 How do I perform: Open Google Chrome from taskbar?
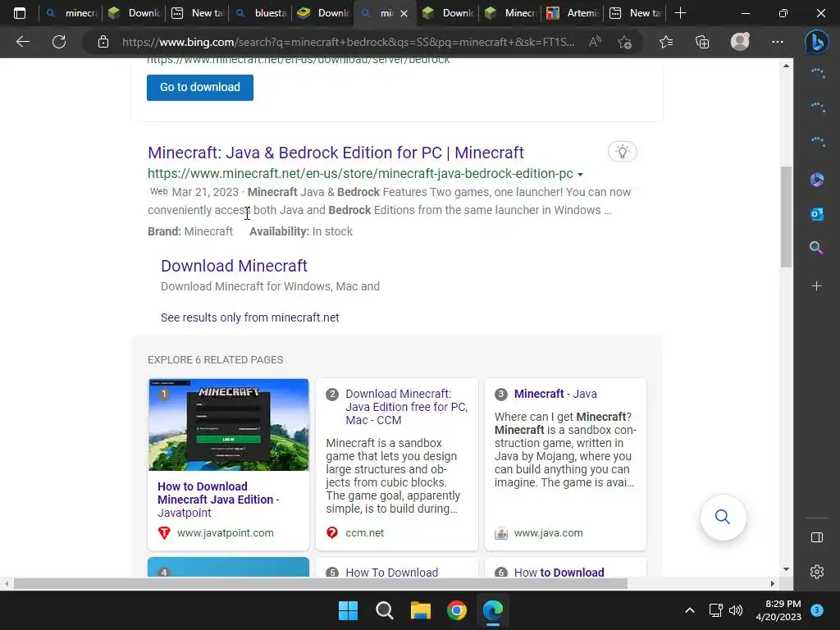456,610
